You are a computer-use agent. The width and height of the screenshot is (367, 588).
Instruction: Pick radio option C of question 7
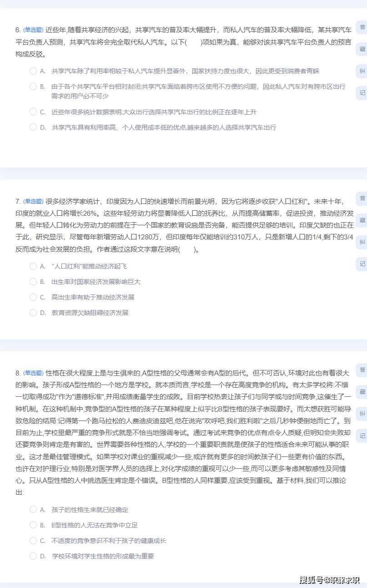33,297
